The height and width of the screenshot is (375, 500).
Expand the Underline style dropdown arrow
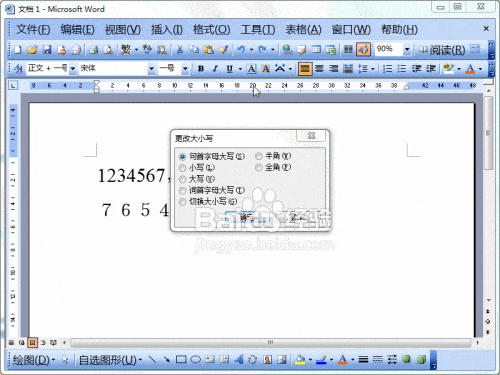240,69
